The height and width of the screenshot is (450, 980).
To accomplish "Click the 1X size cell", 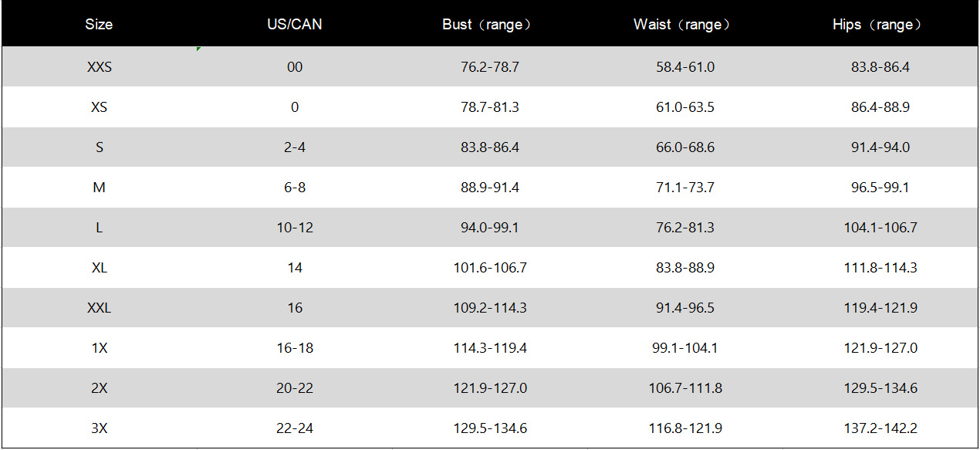I will [99, 348].
